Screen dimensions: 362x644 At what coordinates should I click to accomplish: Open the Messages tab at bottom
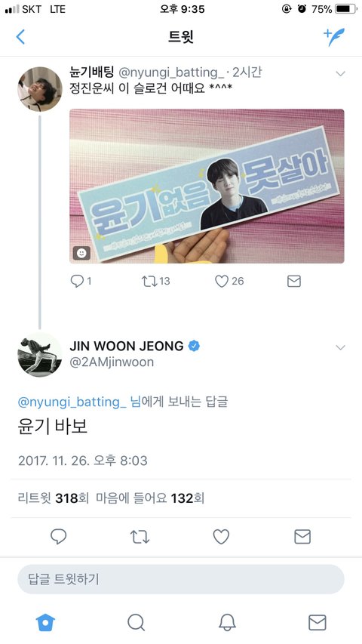pos(318,623)
